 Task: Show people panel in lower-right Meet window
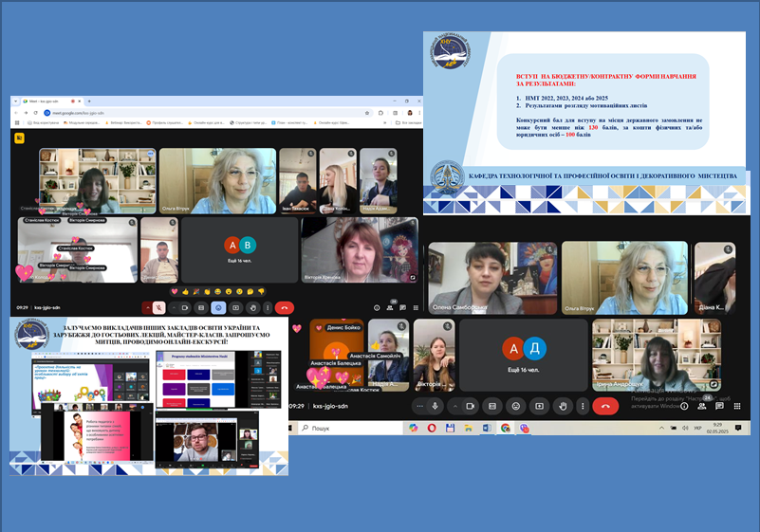click(x=702, y=406)
